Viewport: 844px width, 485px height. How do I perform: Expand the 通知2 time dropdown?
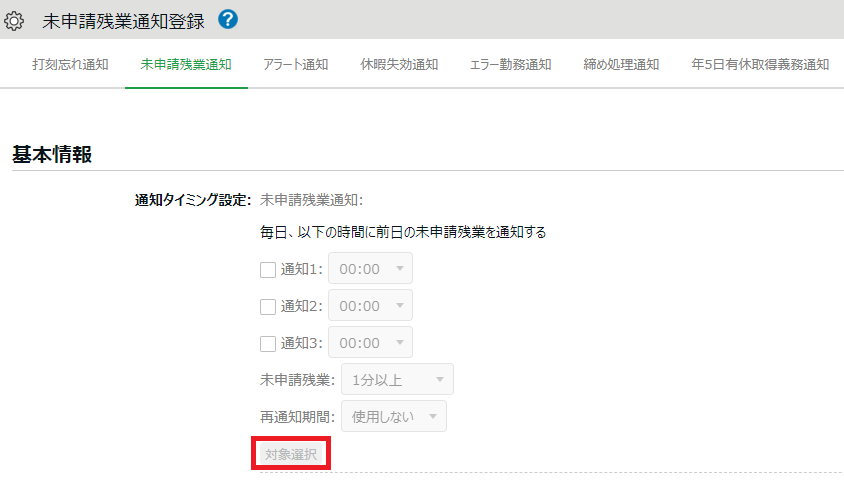click(x=370, y=306)
